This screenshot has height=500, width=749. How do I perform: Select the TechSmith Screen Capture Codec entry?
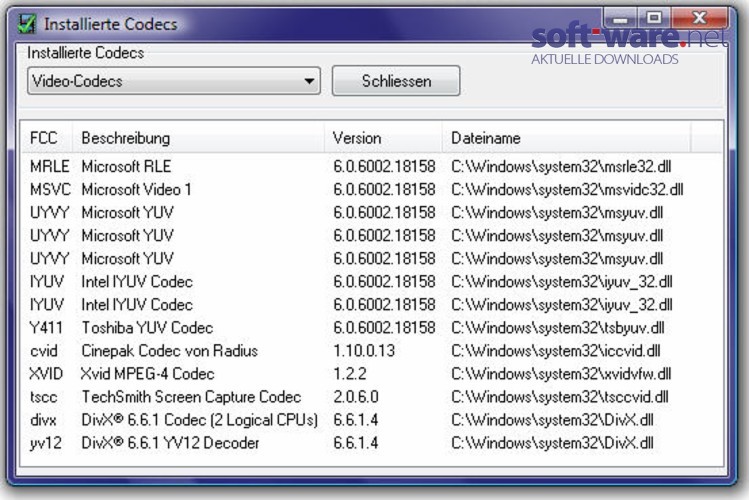191,397
